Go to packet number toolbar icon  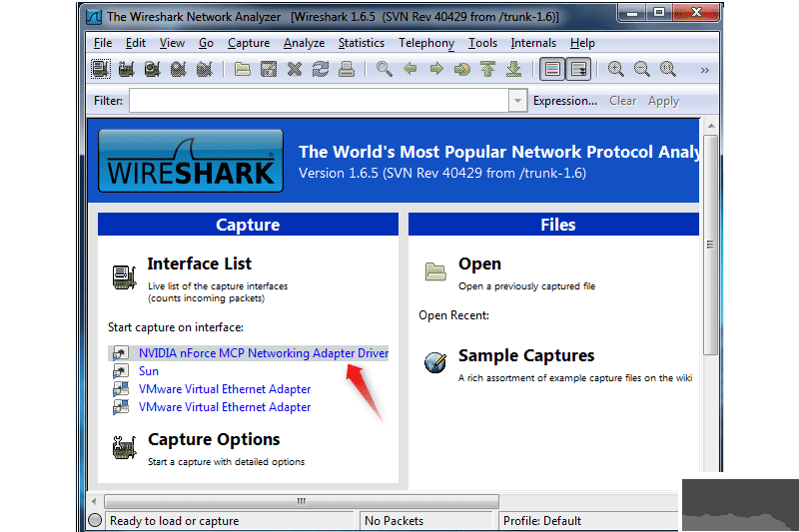[x=462, y=69]
